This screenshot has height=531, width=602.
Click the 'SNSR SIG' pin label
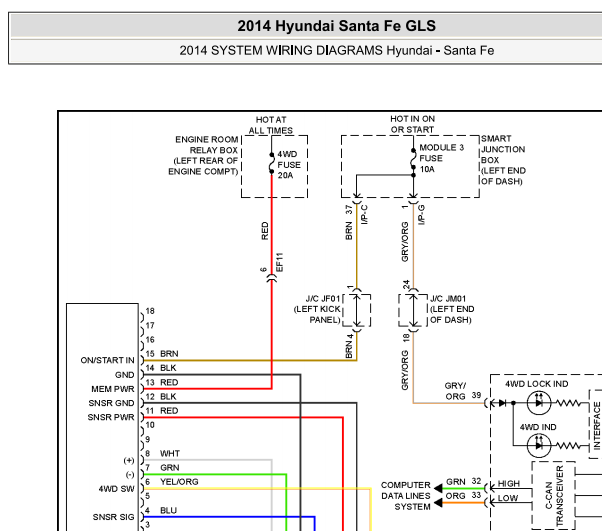(x=113, y=517)
